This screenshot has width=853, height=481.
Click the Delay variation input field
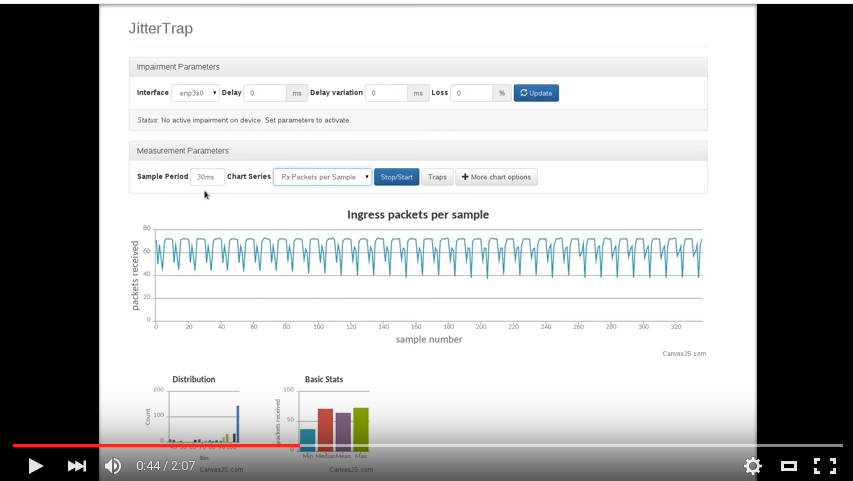[x=386, y=93]
